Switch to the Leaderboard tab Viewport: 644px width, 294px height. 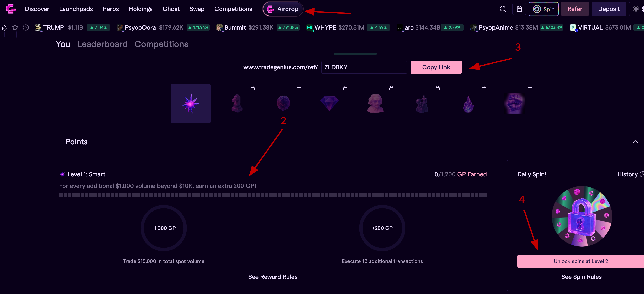[102, 44]
